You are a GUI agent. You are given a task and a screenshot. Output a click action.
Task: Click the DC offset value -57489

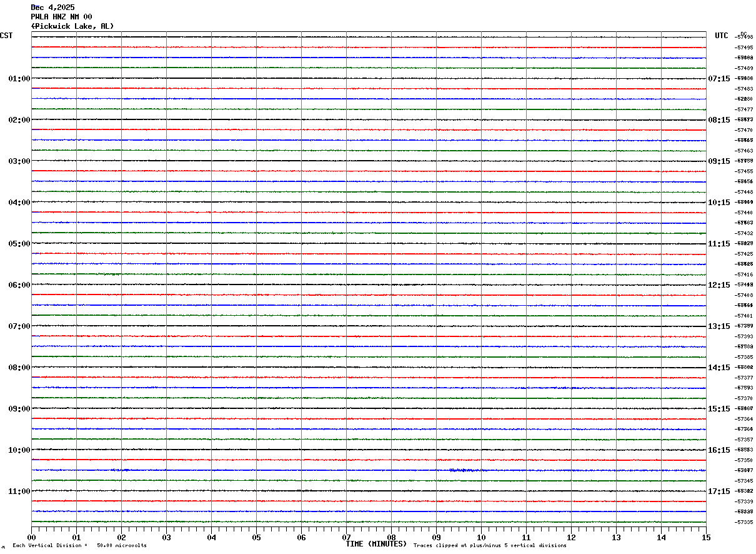[744, 68]
